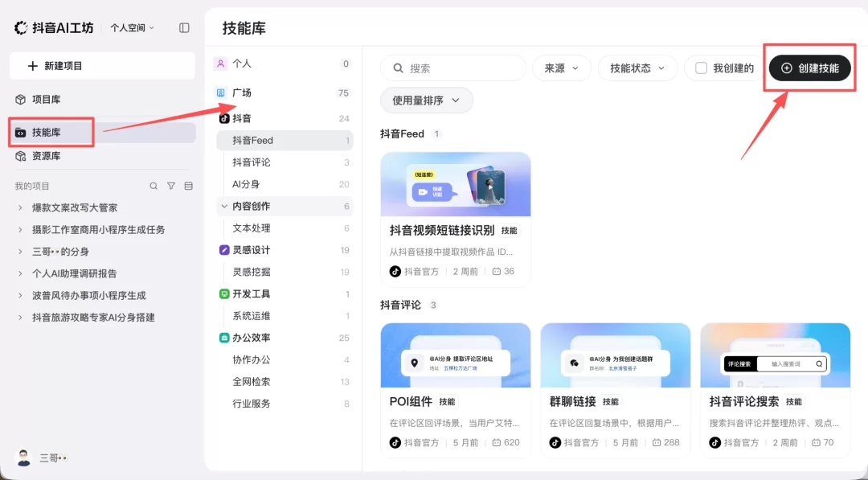Select the 协作办公 subcategory
Image resolution: width=868 pixels, height=480 pixels.
coord(285,360)
